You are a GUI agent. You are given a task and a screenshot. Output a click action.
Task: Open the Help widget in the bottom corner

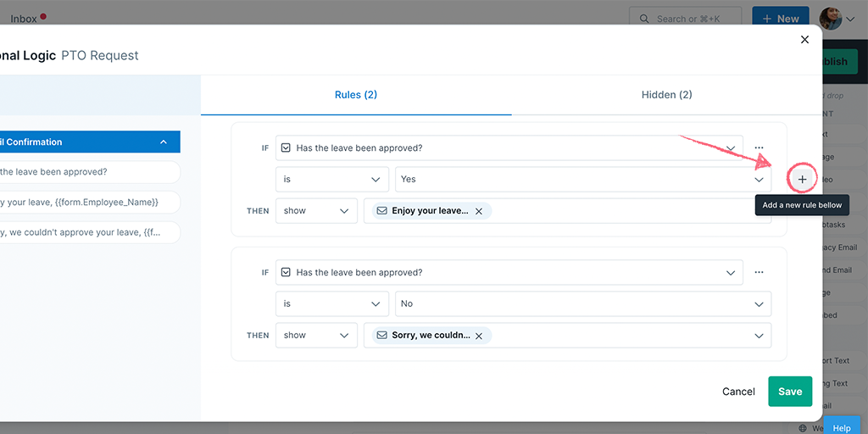(x=841, y=428)
